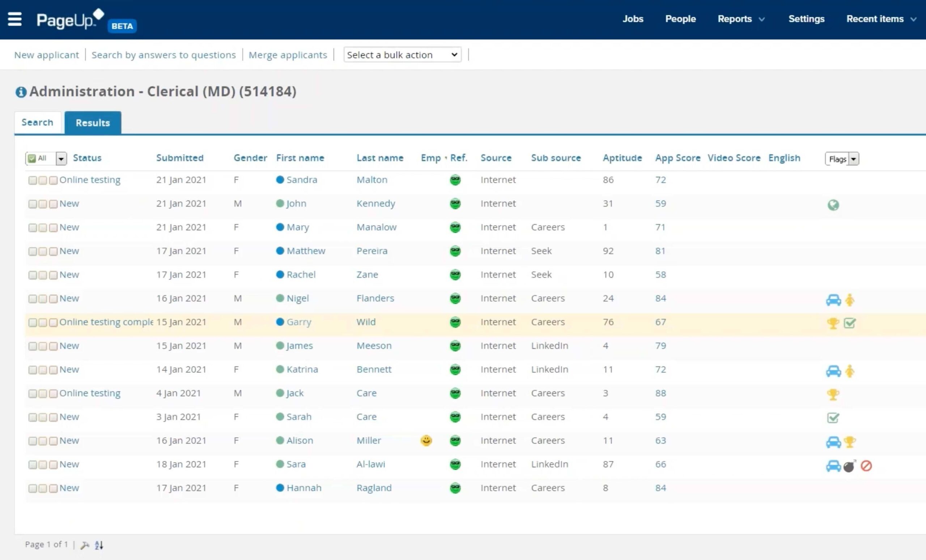Click the yellow smiley Emp icon on Alison Miller's row
The width and height of the screenshot is (926, 560).
(426, 441)
